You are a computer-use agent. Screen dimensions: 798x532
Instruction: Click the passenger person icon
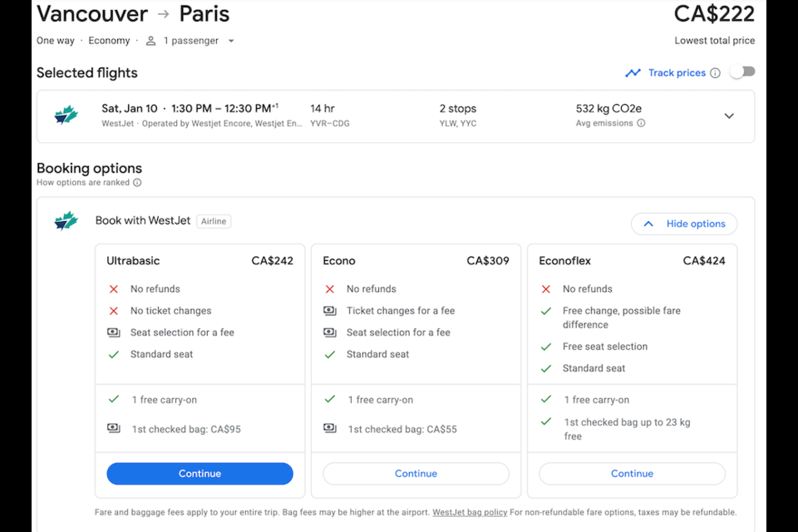[x=150, y=41]
